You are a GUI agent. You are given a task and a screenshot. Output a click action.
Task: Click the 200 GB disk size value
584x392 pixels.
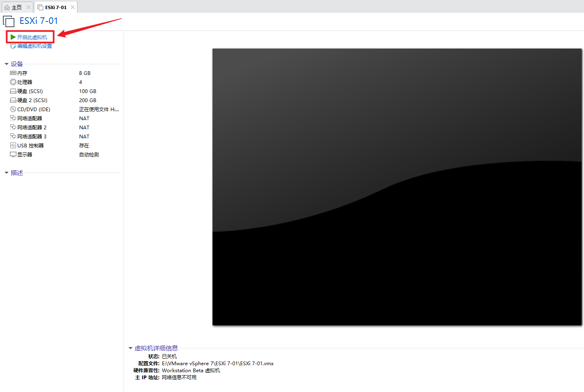[x=88, y=100]
